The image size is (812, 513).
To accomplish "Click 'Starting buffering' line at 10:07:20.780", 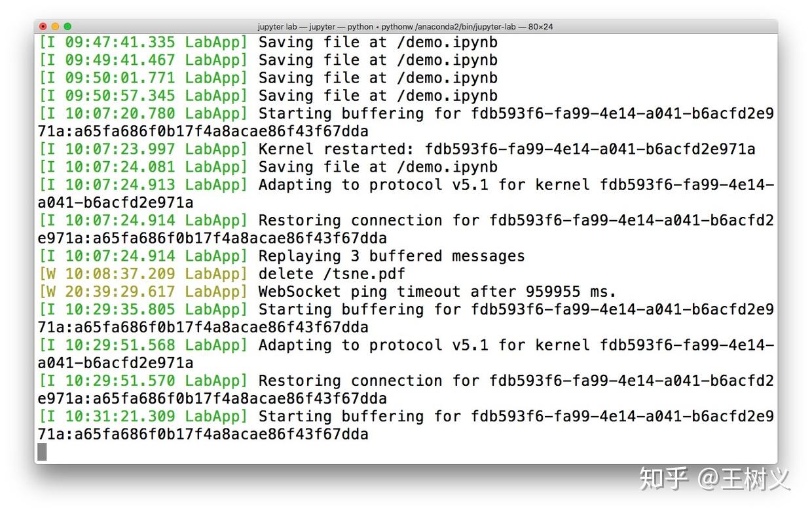I will [406, 113].
